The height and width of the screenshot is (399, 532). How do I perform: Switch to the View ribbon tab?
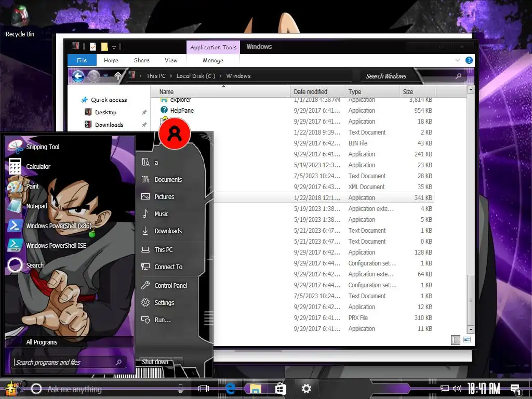[171, 60]
